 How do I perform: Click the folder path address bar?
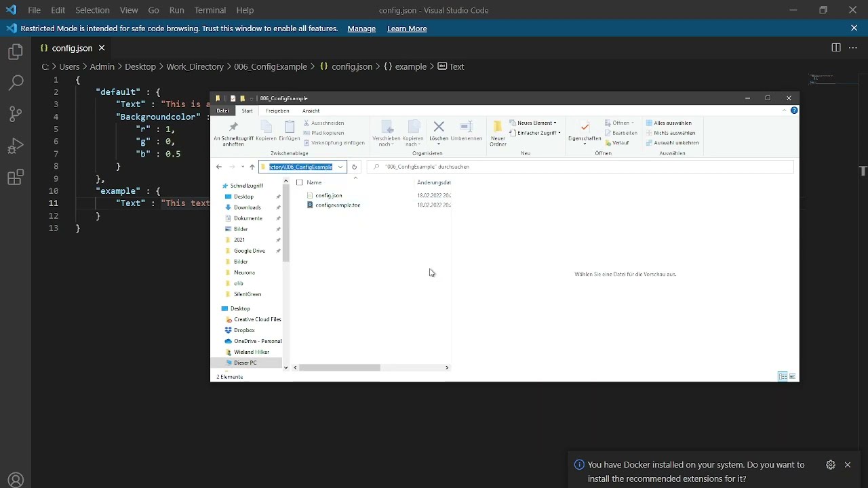(302, 167)
